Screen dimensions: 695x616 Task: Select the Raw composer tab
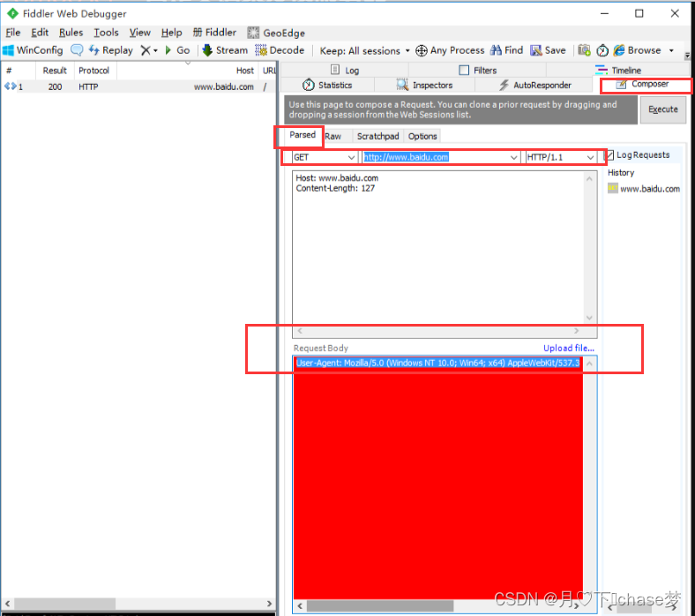click(x=333, y=136)
